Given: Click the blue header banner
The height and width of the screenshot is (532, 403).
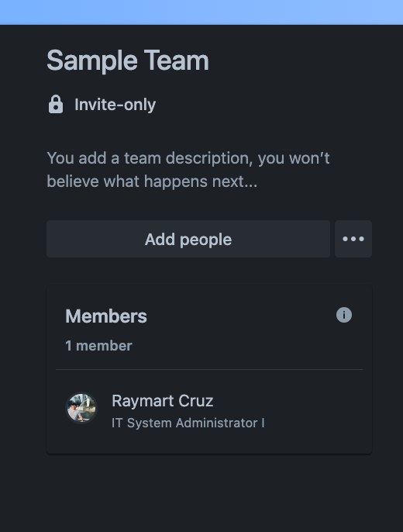Looking at the screenshot, I should click(201, 12).
